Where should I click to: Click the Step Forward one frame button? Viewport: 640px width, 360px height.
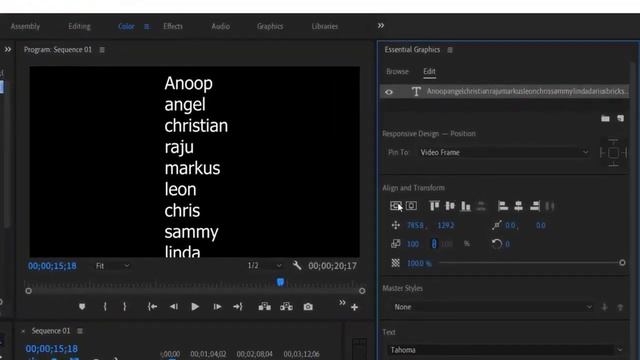pos(217,307)
